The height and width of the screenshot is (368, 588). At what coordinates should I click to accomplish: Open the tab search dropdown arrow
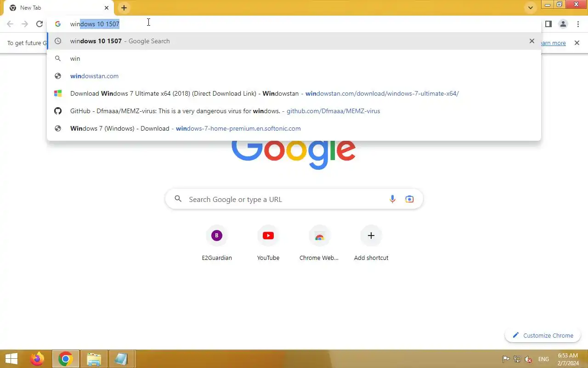pos(531,8)
